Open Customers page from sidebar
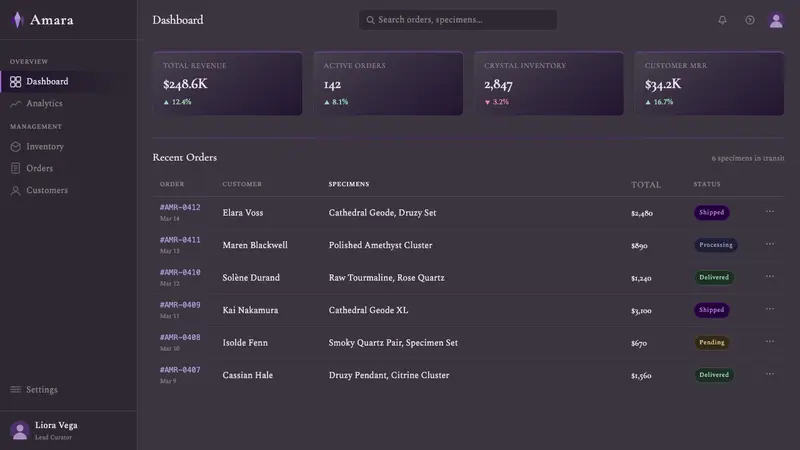The height and width of the screenshot is (450, 800). click(x=68, y=190)
